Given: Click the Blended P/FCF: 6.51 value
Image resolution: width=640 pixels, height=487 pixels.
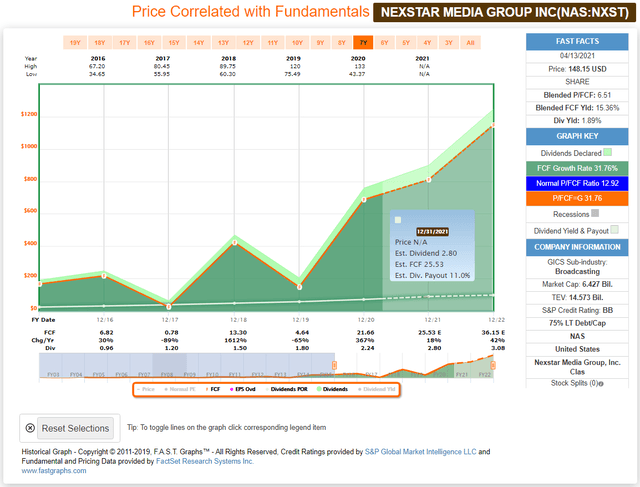Looking at the screenshot, I should 577,95.
